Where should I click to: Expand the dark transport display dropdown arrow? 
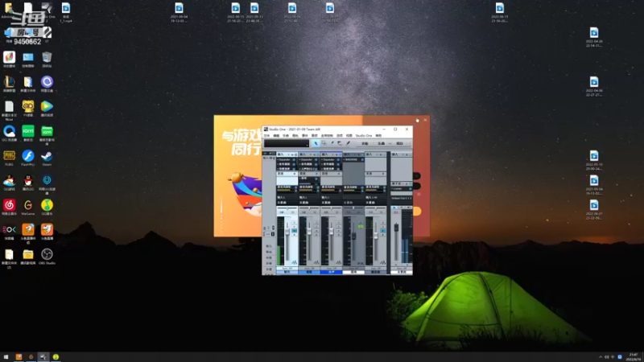point(307,146)
